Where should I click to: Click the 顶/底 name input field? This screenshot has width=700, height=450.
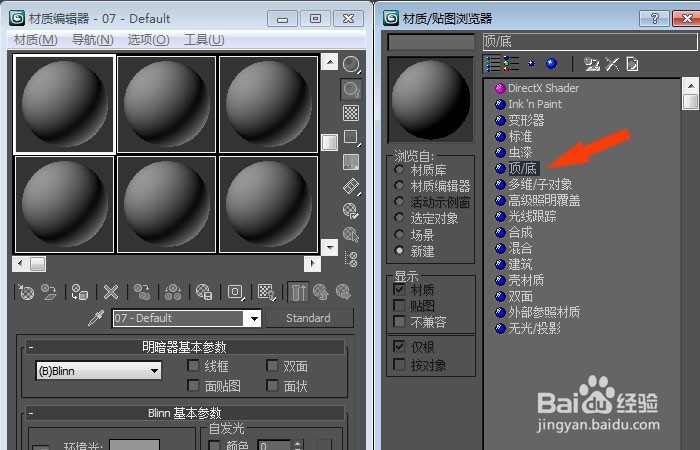pyautogui.click(x=590, y=42)
